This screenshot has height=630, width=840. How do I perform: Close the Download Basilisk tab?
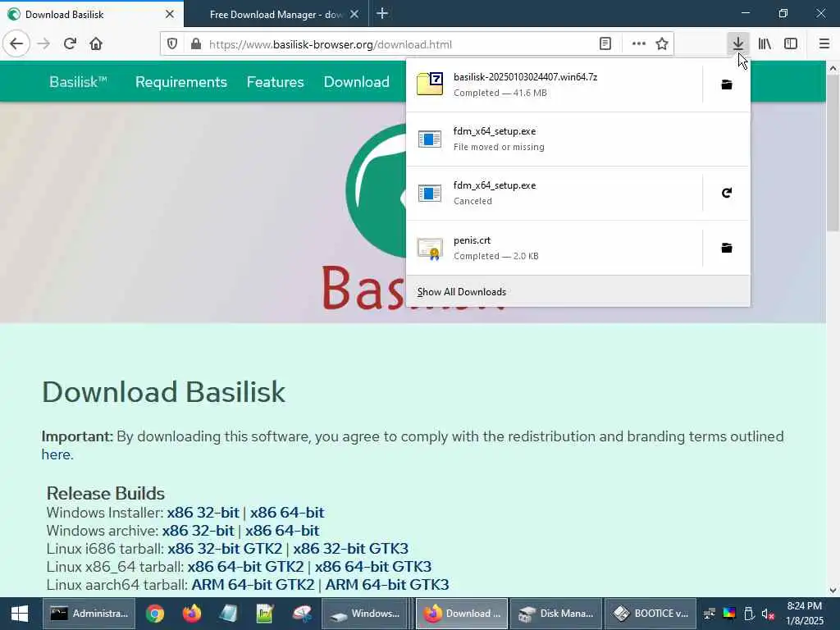click(x=170, y=14)
